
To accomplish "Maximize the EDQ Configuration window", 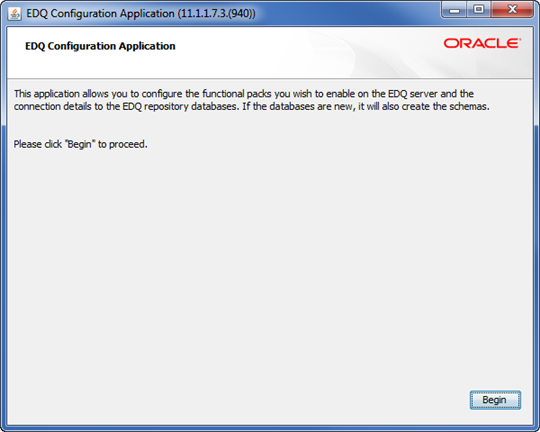I will [479, 10].
